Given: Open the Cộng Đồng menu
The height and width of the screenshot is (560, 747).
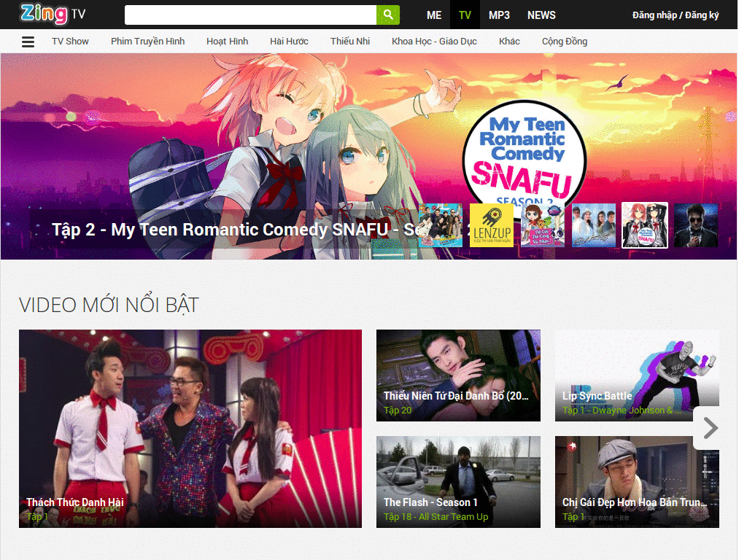Looking at the screenshot, I should pos(565,42).
